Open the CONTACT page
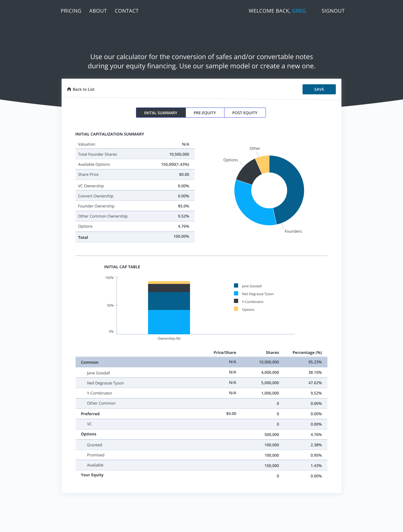This screenshot has height=532, width=403. point(126,11)
